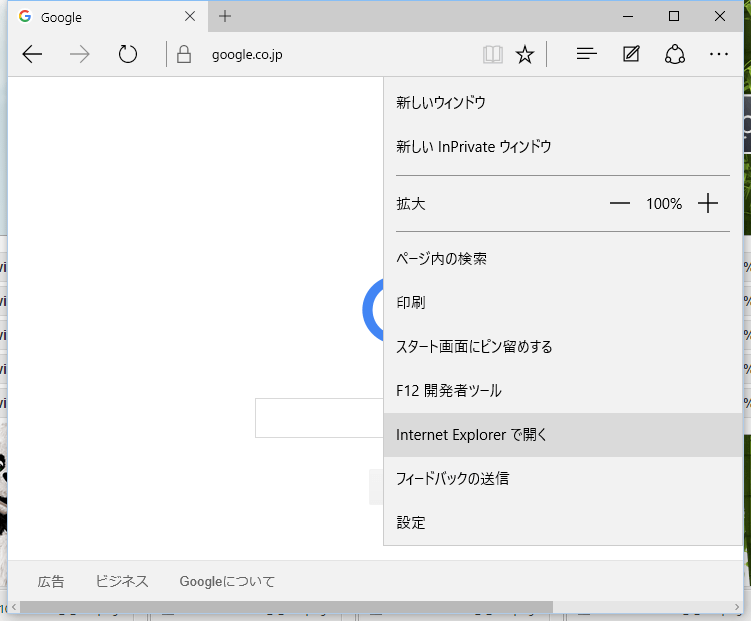This screenshot has height=621, width=751.
Task: Open the Share icon
Action: (x=675, y=54)
